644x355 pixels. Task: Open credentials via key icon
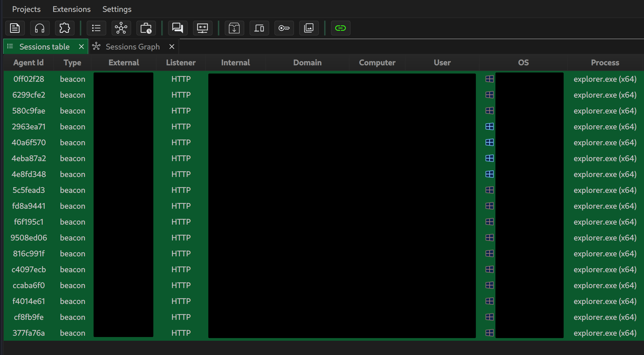click(x=284, y=28)
